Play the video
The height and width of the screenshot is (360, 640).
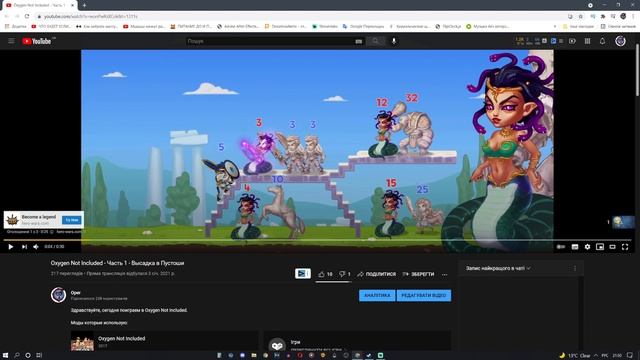(x=11, y=247)
